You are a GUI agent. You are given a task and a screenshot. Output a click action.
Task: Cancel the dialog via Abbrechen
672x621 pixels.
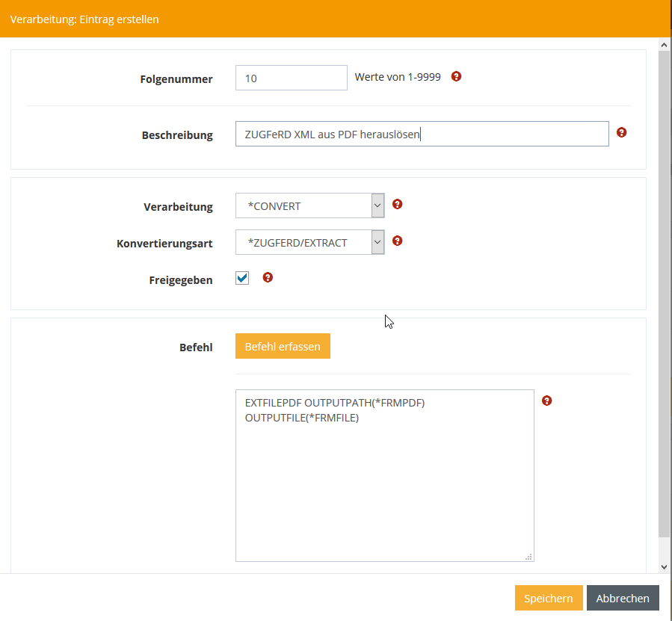pos(623,598)
